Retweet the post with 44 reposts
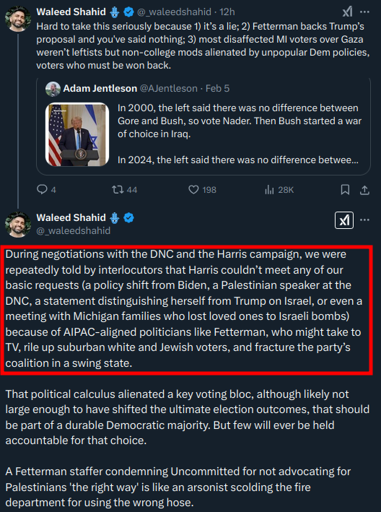This screenshot has height=512, width=381. pos(124,190)
